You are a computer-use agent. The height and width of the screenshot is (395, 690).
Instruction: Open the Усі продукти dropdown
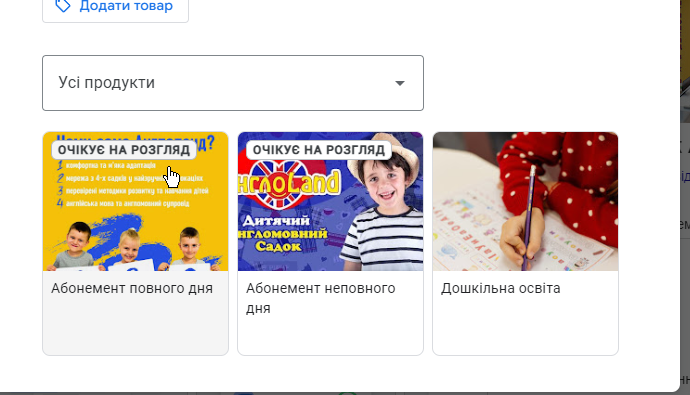coord(233,83)
